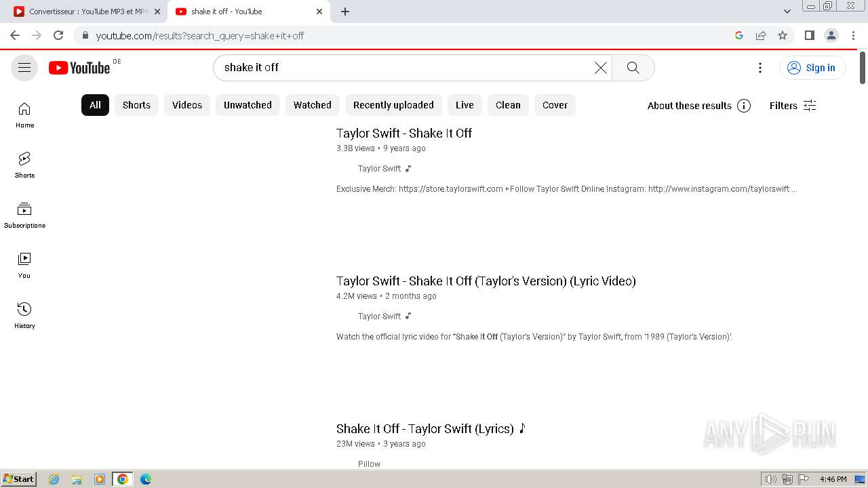This screenshot has height=488, width=868.
Task: Select the Shorts filter chip
Action: (x=136, y=105)
